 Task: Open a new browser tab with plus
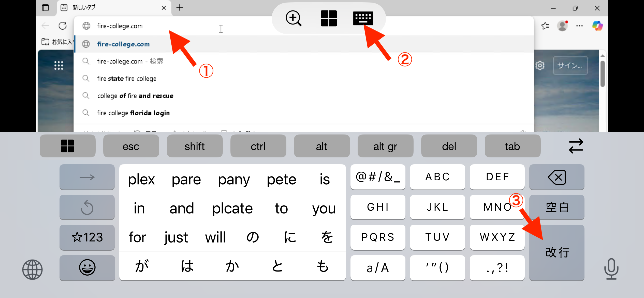pyautogui.click(x=180, y=8)
